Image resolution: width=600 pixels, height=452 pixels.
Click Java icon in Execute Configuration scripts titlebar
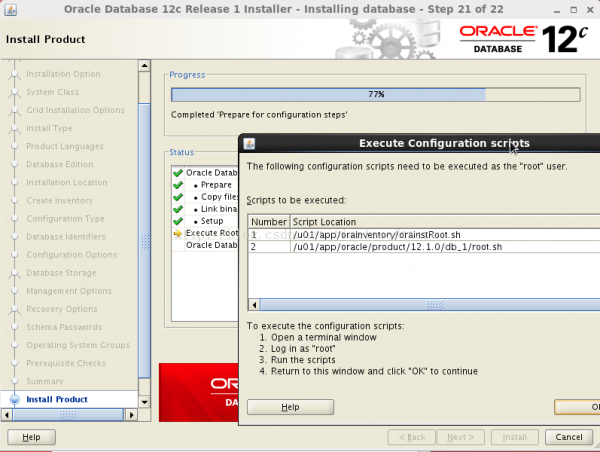point(249,144)
